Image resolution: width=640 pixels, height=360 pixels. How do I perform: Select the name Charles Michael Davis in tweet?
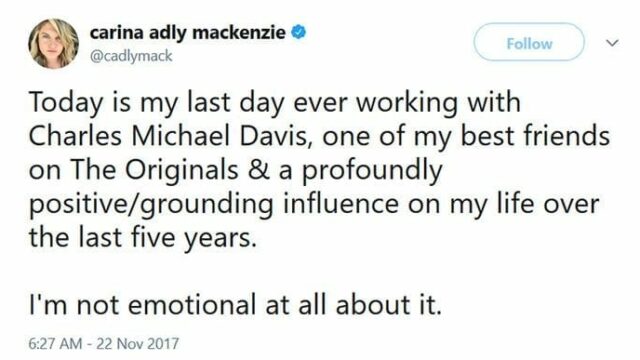[x=168, y=136]
